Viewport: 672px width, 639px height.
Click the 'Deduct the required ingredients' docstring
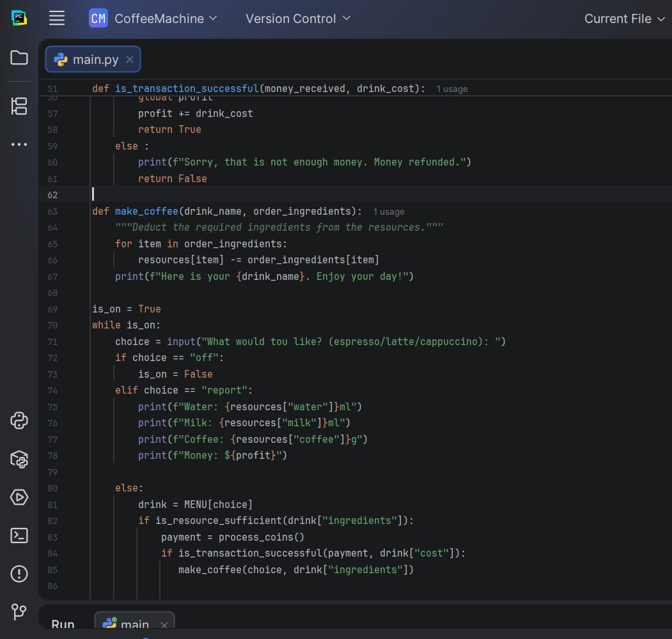[279, 227]
